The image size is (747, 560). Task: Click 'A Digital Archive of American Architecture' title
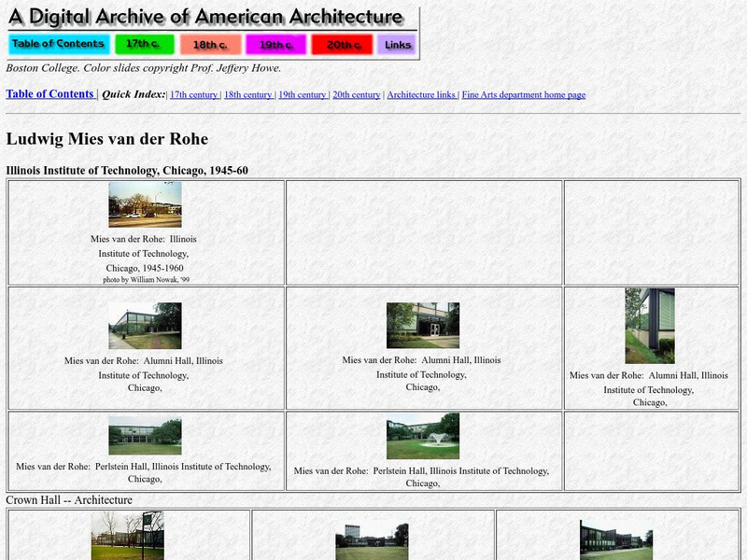click(x=205, y=16)
